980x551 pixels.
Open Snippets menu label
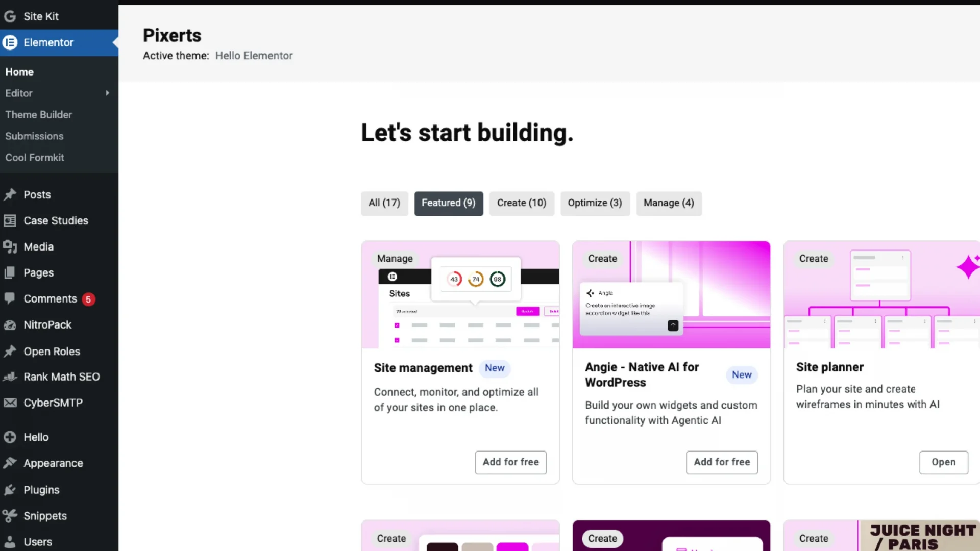(x=45, y=516)
